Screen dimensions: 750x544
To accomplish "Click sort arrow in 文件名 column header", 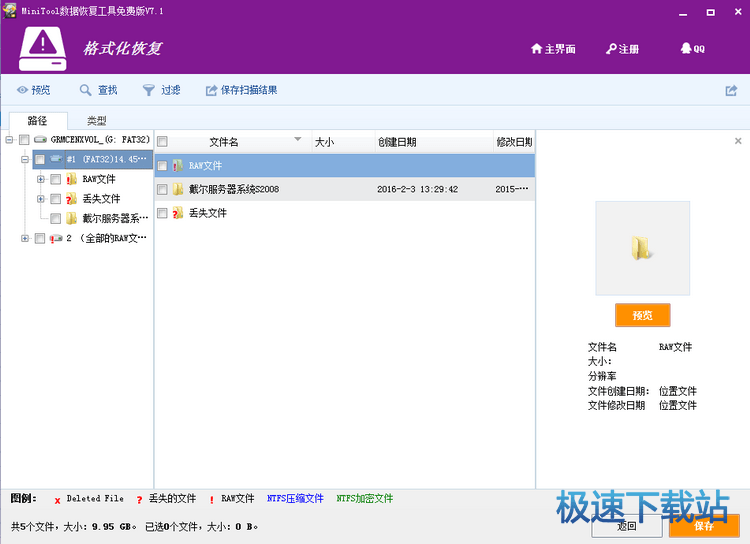I will click(x=298, y=139).
